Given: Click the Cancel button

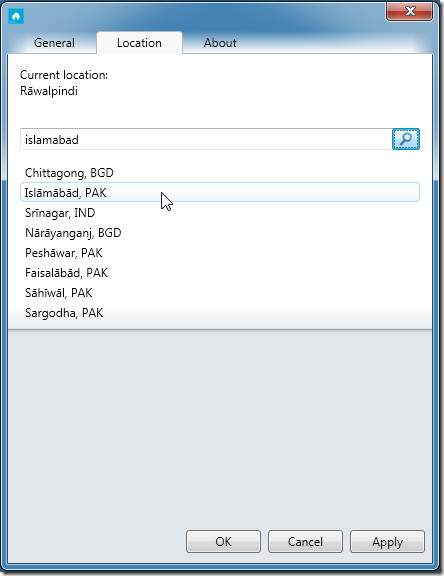Looking at the screenshot, I should (x=305, y=541).
